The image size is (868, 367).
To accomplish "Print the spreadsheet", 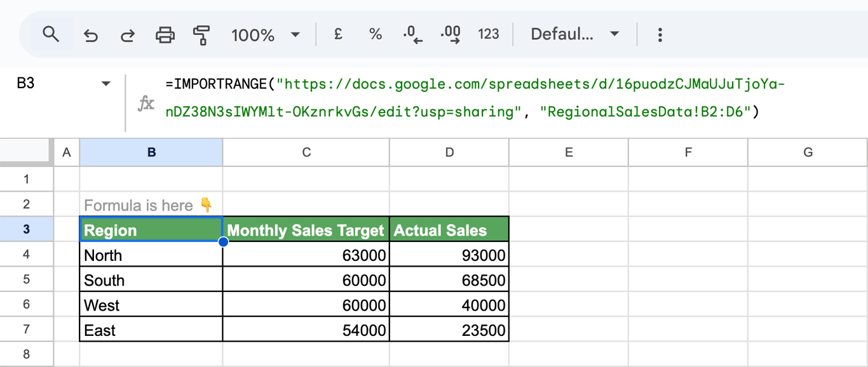I will pyautogui.click(x=165, y=35).
